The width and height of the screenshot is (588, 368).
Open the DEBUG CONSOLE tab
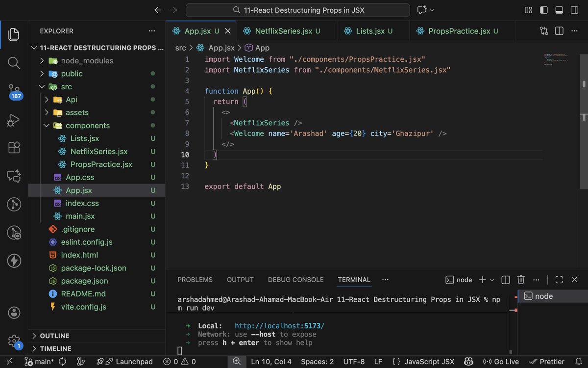[295, 280]
